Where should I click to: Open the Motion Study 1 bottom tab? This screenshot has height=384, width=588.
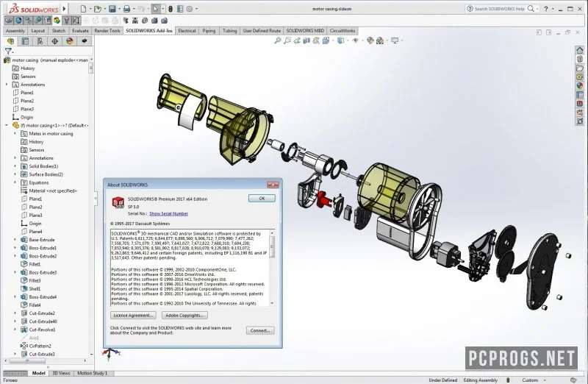tap(93, 373)
